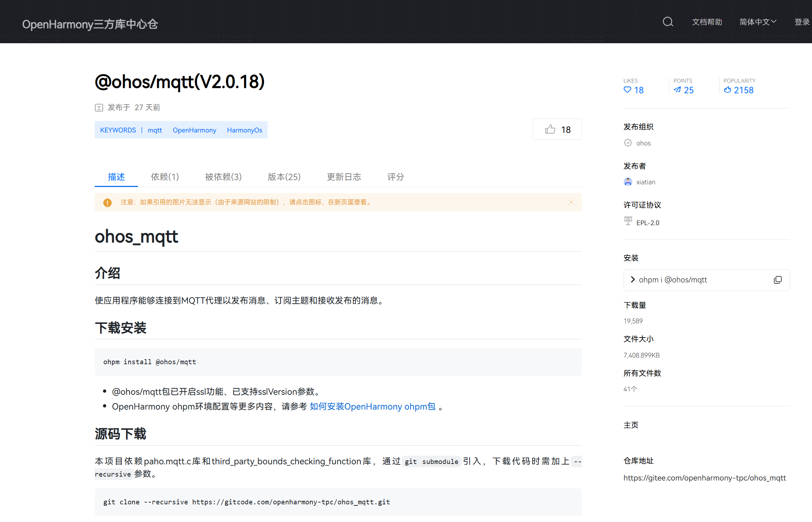Dismiss the orange image notice banner
The height and width of the screenshot is (522, 812).
point(571,202)
